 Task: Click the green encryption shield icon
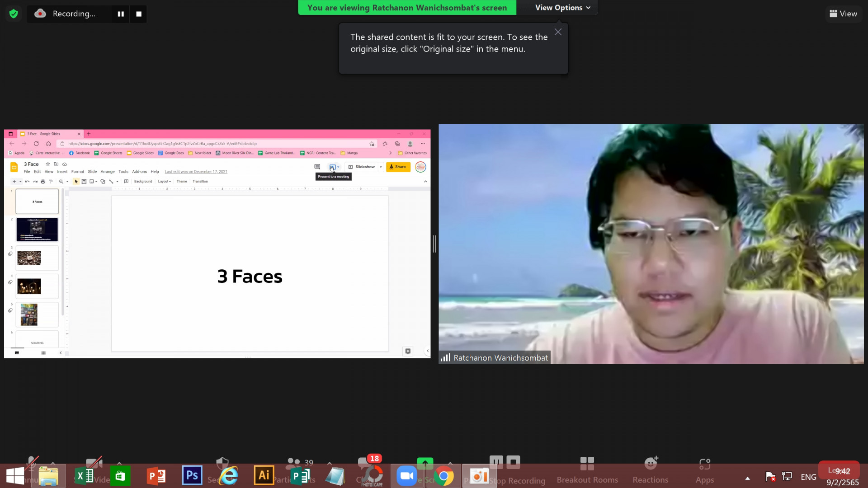pos(14,14)
